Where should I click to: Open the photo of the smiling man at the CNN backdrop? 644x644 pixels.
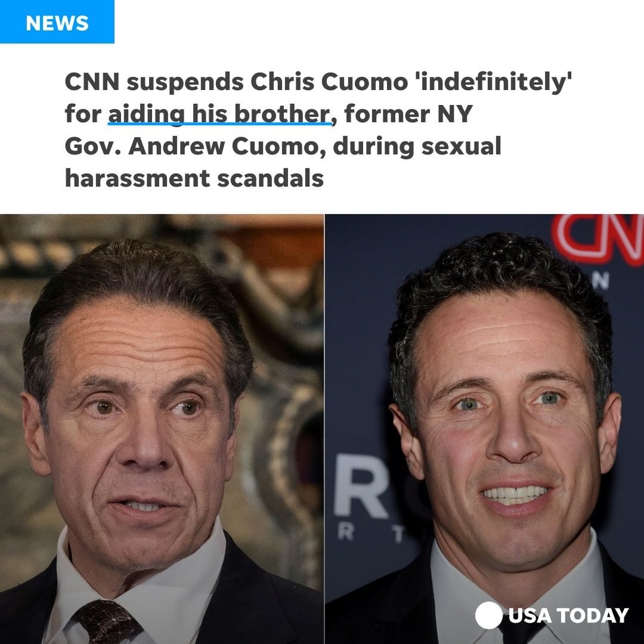click(x=485, y=429)
